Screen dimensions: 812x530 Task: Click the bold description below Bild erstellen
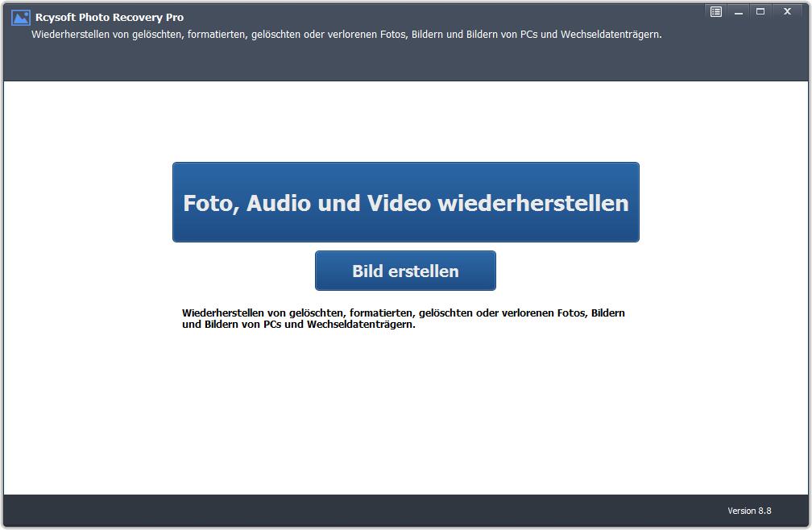coord(404,318)
